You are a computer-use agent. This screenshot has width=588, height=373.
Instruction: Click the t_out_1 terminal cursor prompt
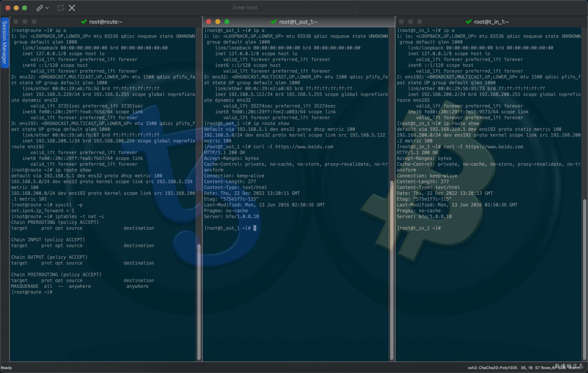click(x=255, y=228)
